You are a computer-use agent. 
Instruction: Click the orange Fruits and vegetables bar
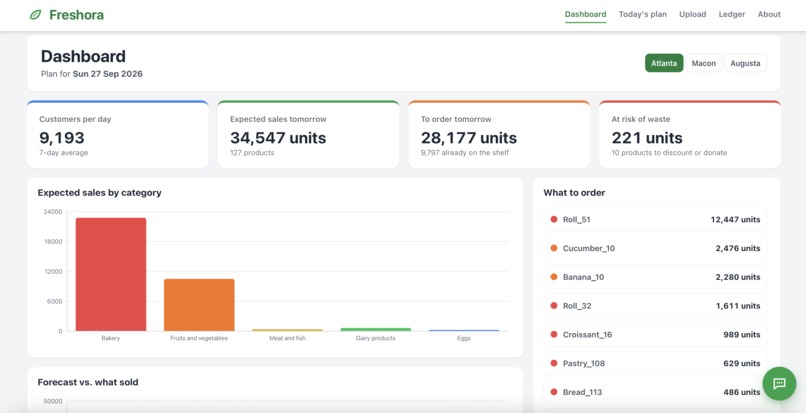pos(199,305)
